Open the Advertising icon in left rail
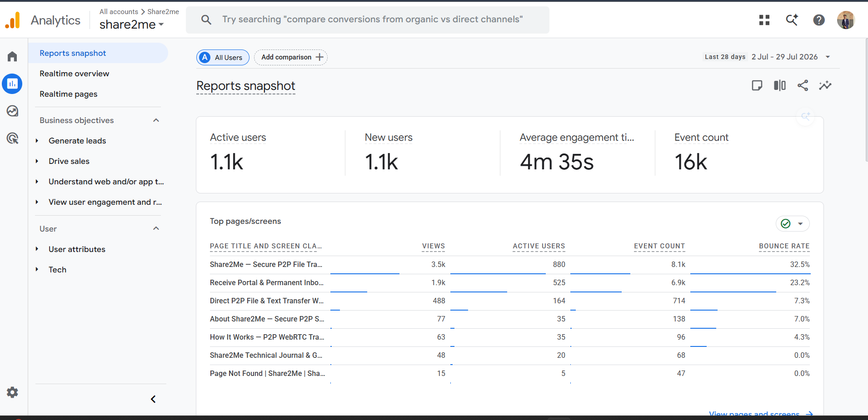The image size is (868, 420). [x=12, y=138]
